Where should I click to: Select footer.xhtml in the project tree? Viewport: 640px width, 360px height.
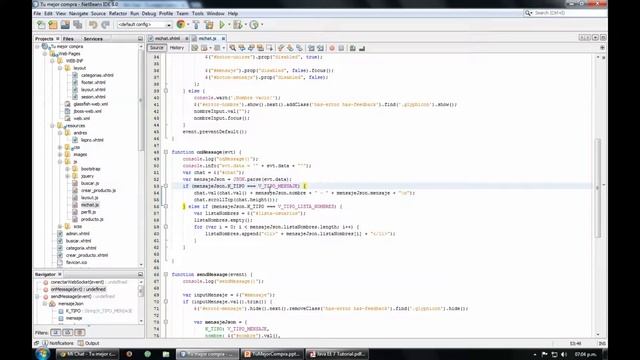click(x=93, y=82)
